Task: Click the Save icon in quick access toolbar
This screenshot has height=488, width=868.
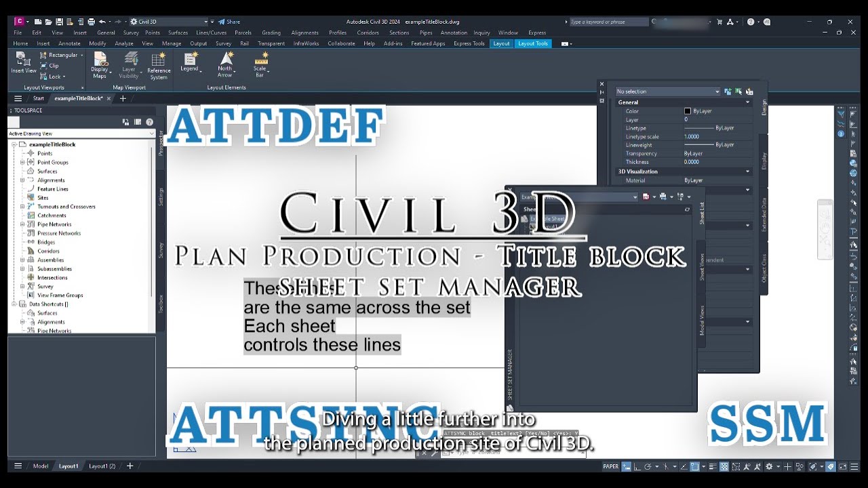Action: pos(60,22)
